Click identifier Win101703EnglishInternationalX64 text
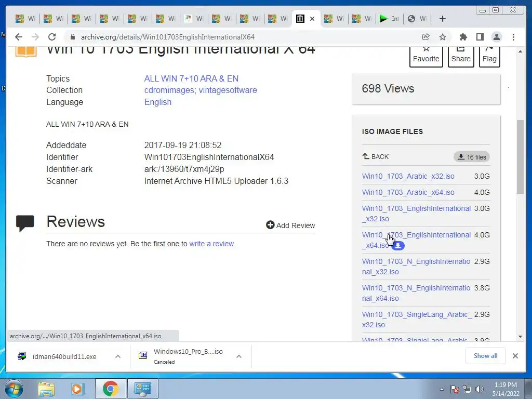The width and height of the screenshot is (532, 399). click(209, 157)
